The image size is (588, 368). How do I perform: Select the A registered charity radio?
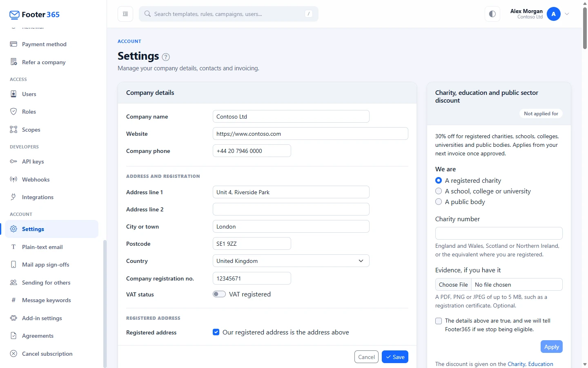point(439,180)
